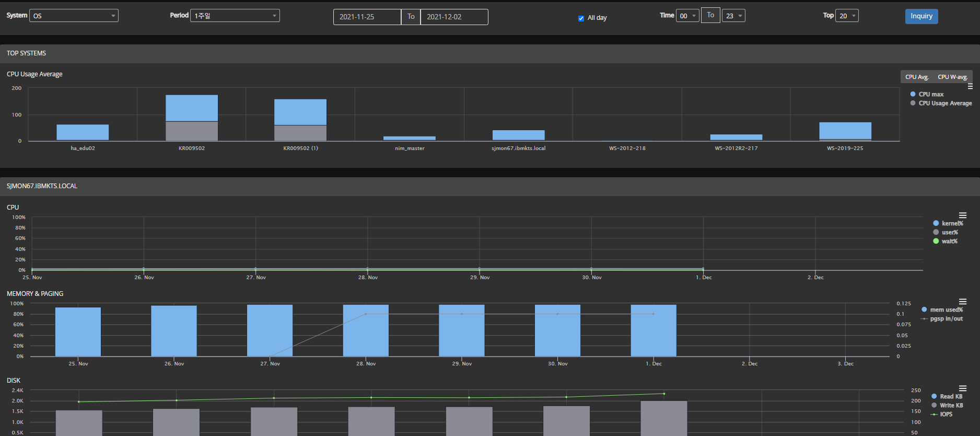Image resolution: width=980 pixels, height=436 pixels.
Task: Toggle the wait% legend item
Action: 949,242
